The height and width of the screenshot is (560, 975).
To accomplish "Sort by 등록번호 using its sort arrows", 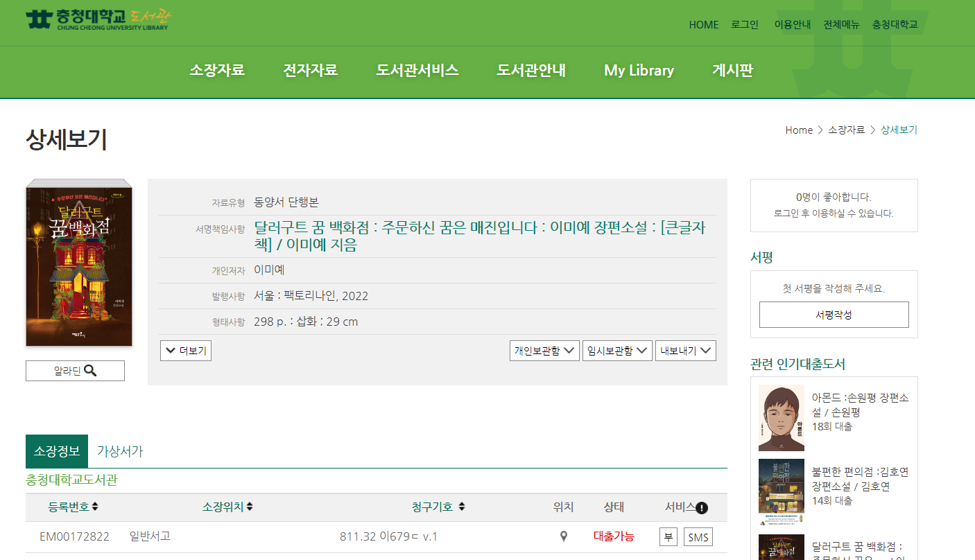I will click(x=95, y=507).
